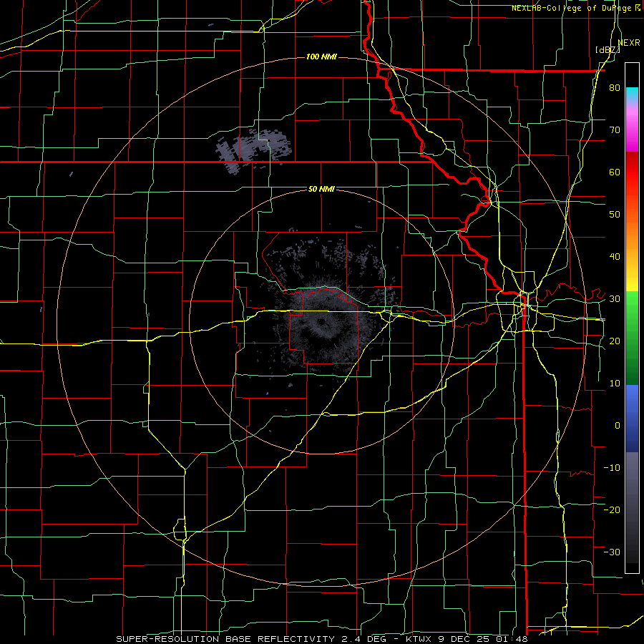Click the -30 dBZ scale value
644x644 pixels.
612,552
